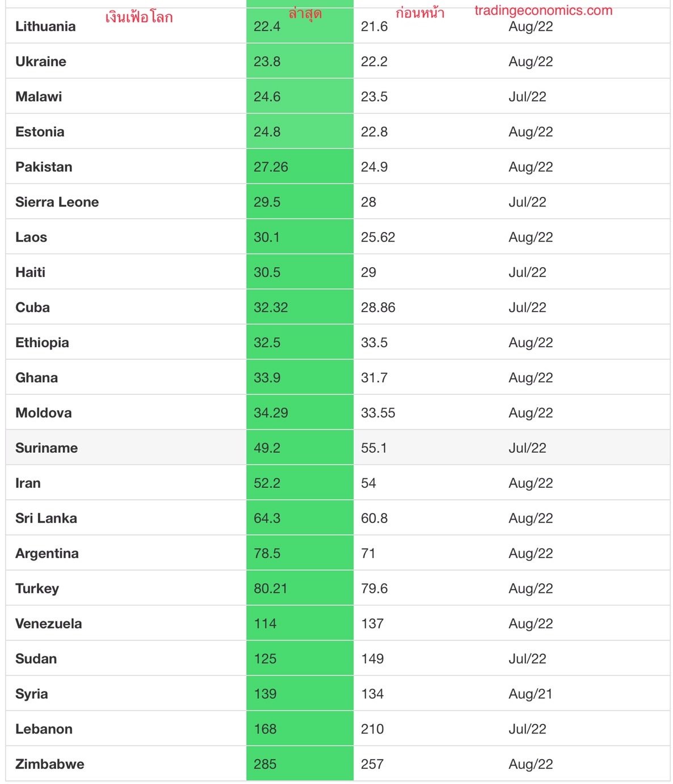
Task: Open the Lithuania country link
Action: pos(45,27)
